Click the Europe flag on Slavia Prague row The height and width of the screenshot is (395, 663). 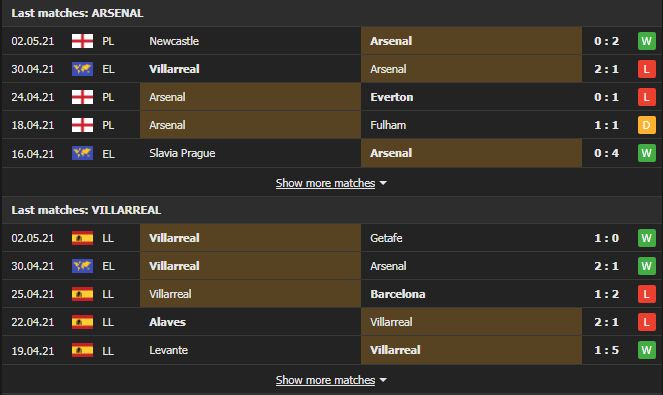[82, 153]
